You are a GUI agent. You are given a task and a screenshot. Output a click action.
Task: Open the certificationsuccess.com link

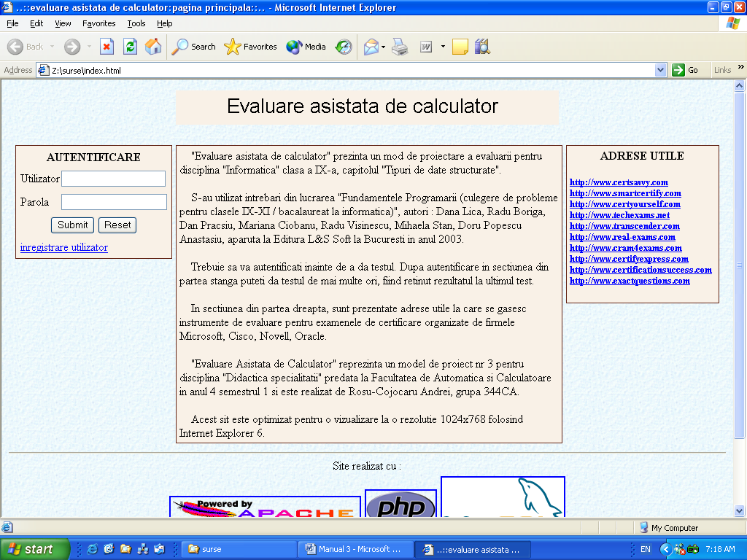640,270
